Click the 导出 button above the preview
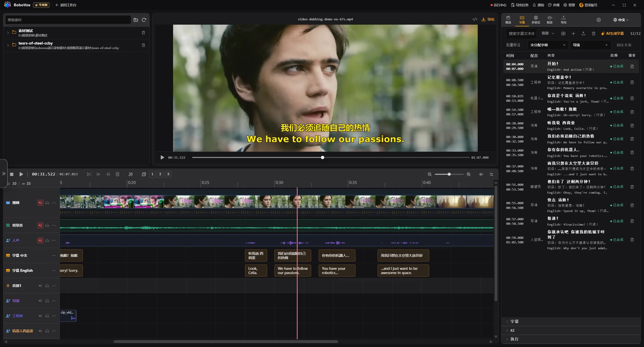 coord(488,19)
